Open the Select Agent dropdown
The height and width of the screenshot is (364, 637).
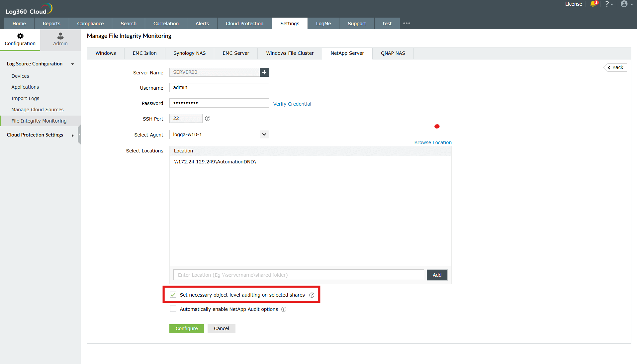coord(264,135)
